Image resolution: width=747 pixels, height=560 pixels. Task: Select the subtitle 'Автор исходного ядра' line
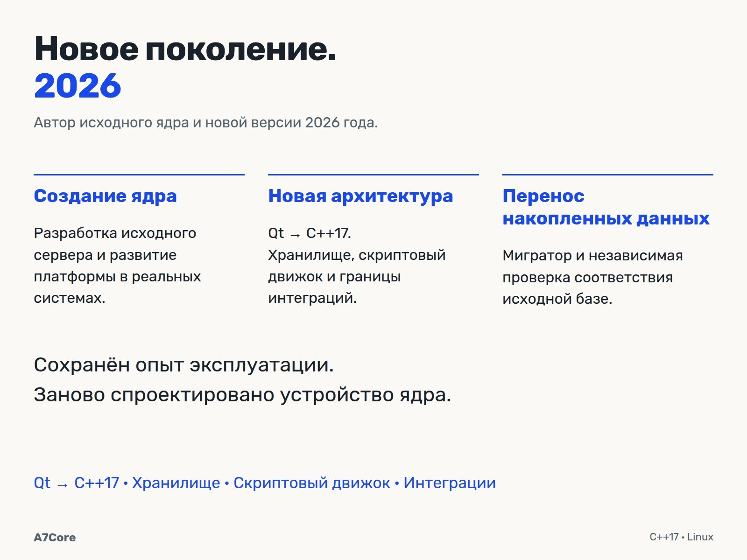click(x=206, y=123)
